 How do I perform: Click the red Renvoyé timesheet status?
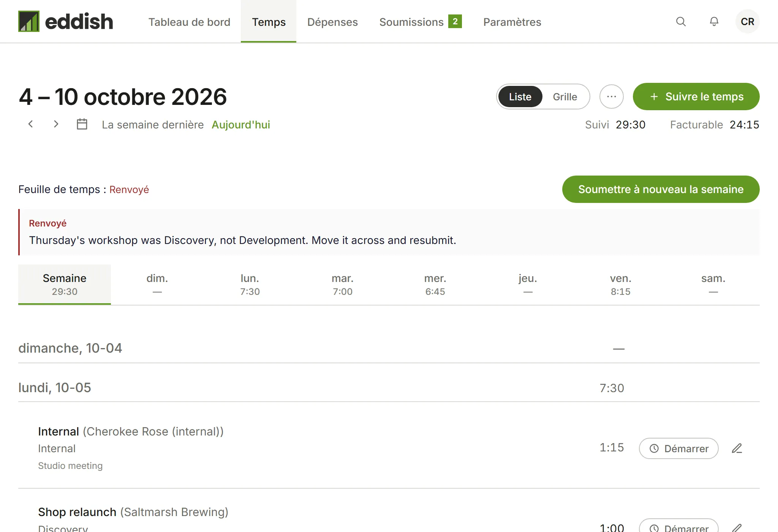[x=129, y=189]
